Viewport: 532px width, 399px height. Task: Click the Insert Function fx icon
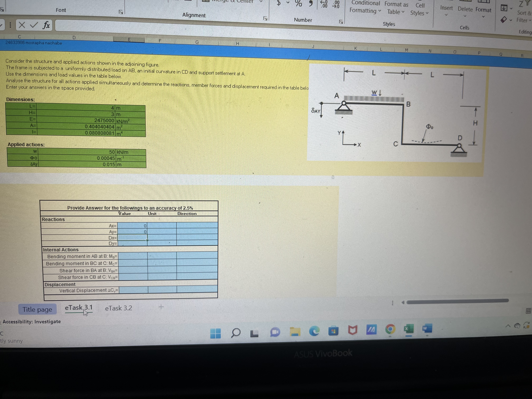47,25
